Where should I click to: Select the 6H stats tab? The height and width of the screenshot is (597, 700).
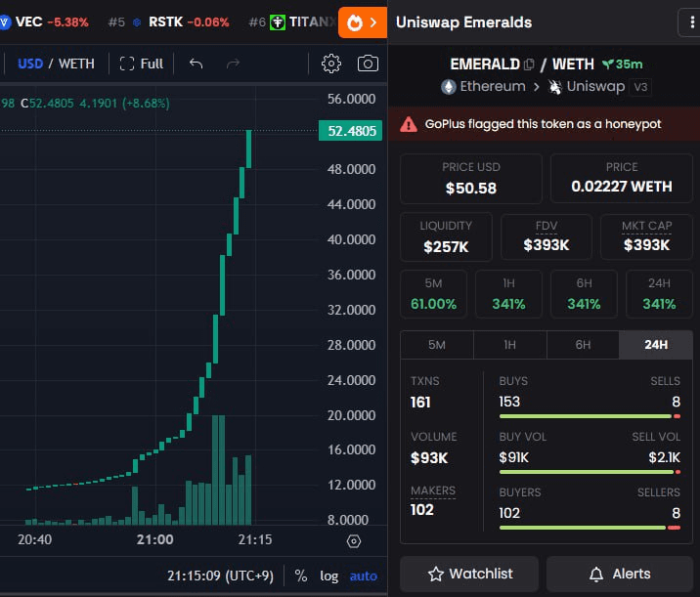pos(583,345)
